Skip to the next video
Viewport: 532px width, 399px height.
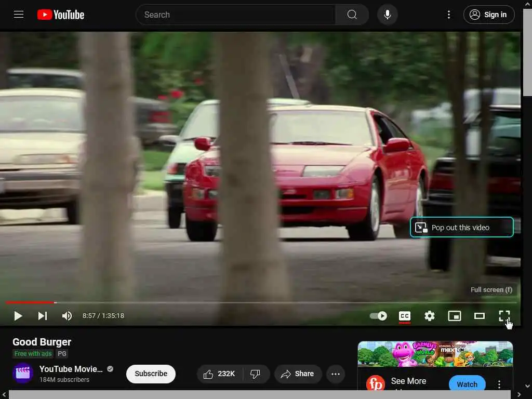43,316
